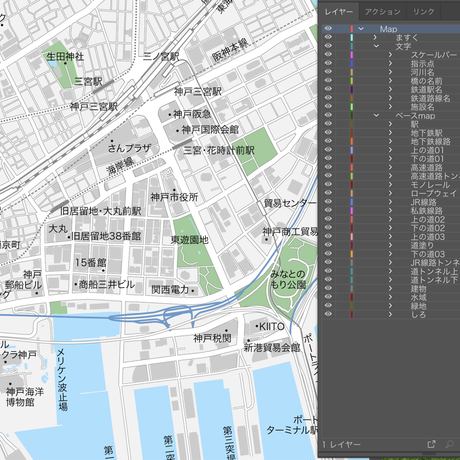The image size is (460, 460).
Task: Click the search magnifier icon in Layers panel
Action: tap(449, 444)
